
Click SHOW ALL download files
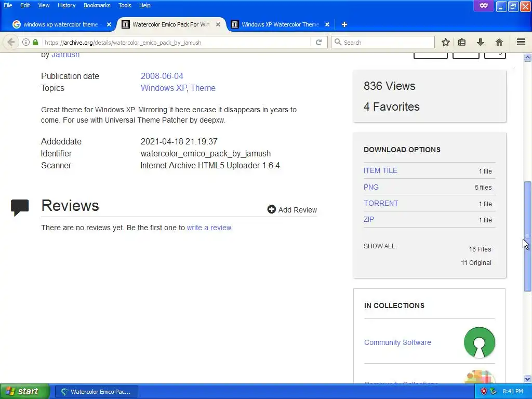pyautogui.click(x=379, y=246)
